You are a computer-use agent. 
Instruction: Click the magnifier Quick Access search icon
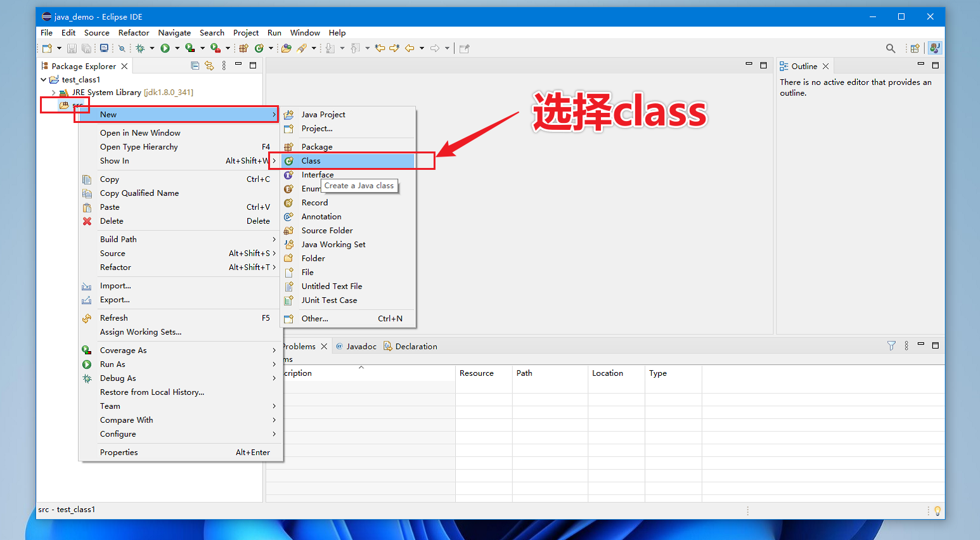click(891, 48)
